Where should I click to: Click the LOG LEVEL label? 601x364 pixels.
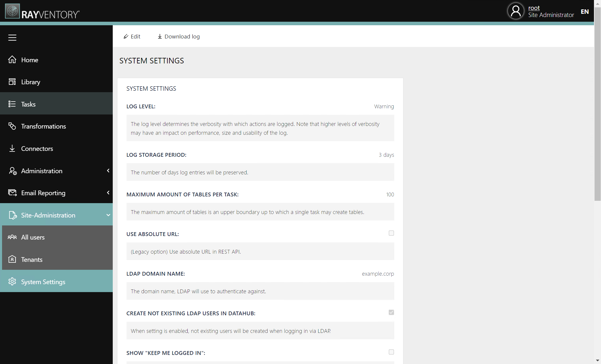141,106
